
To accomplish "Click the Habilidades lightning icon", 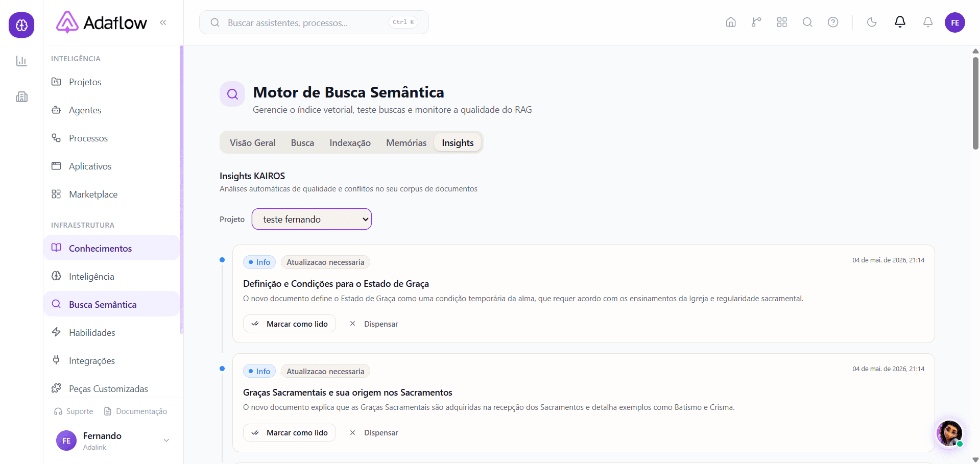I will [56, 332].
